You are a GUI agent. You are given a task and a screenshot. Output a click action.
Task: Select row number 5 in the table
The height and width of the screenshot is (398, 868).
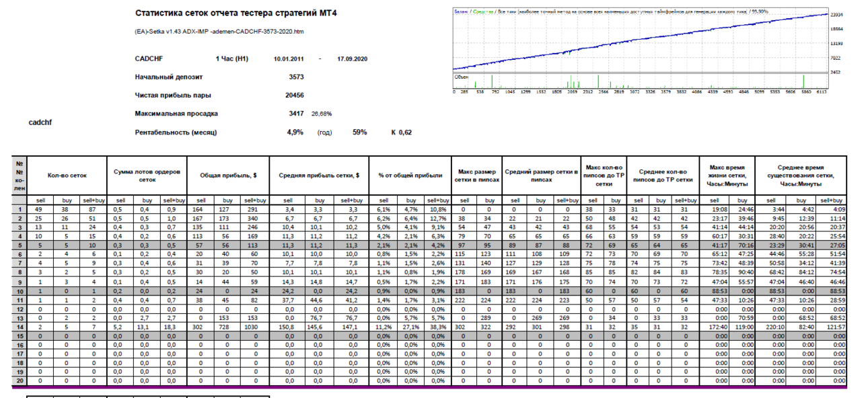[20, 247]
